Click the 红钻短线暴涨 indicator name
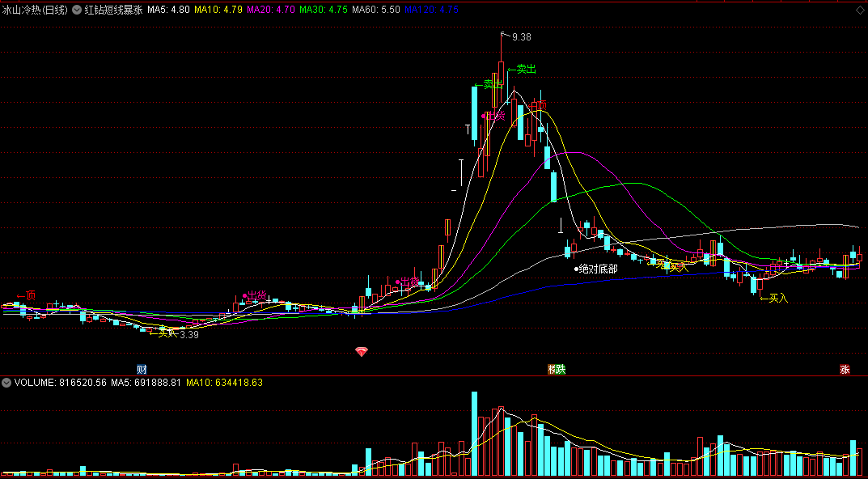 tap(113, 10)
